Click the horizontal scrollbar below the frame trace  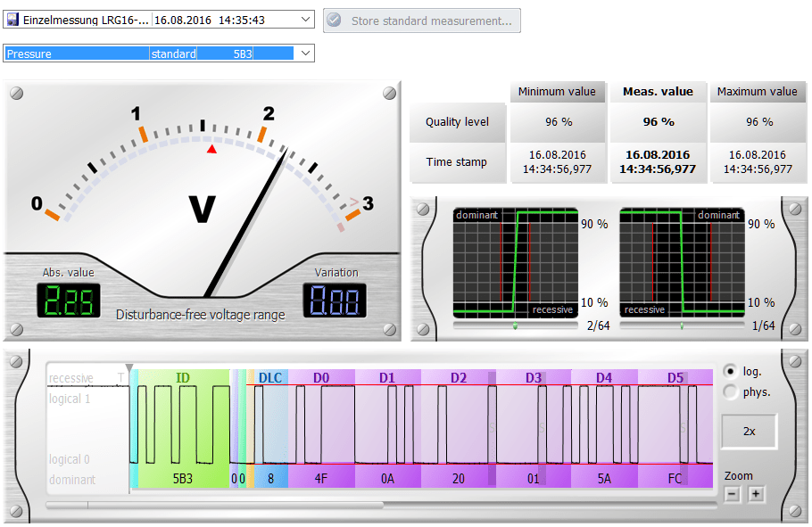(x=214, y=505)
